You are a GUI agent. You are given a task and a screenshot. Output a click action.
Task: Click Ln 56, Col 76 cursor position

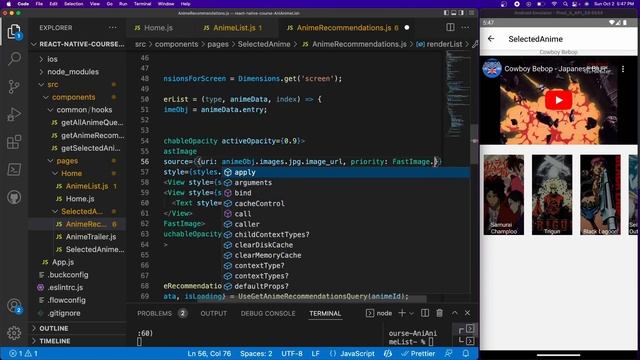click(x=209, y=353)
